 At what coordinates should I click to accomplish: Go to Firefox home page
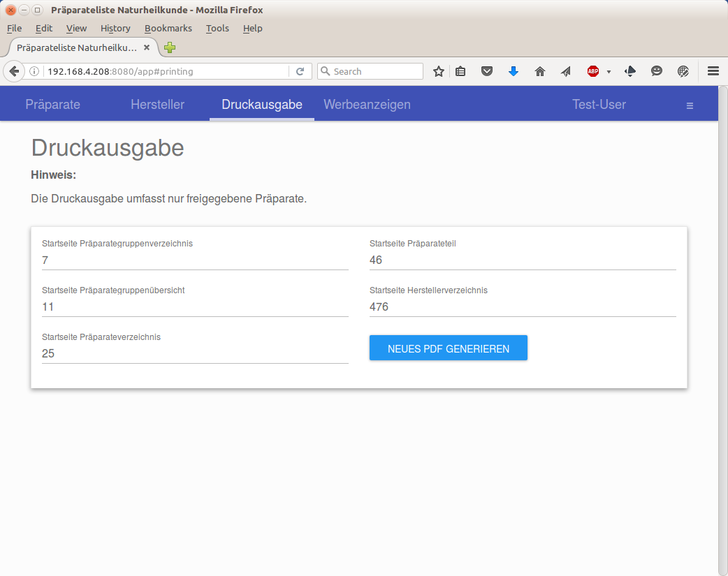point(539,71)
